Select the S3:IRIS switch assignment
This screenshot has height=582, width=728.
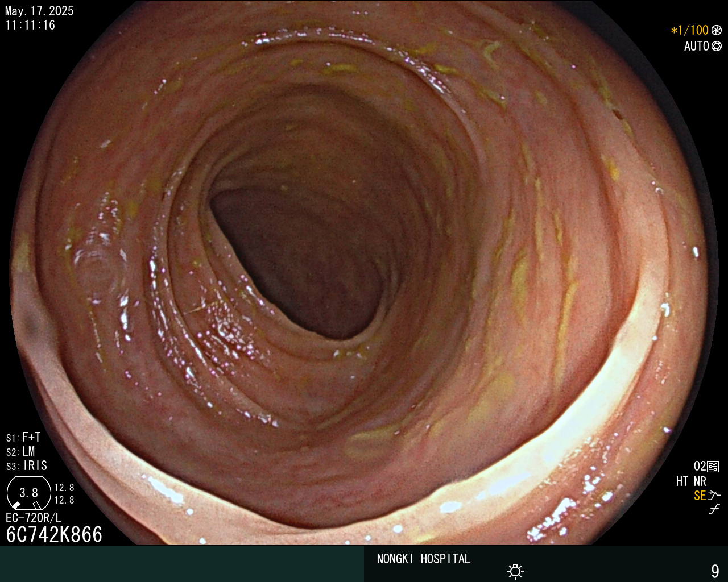27,465
